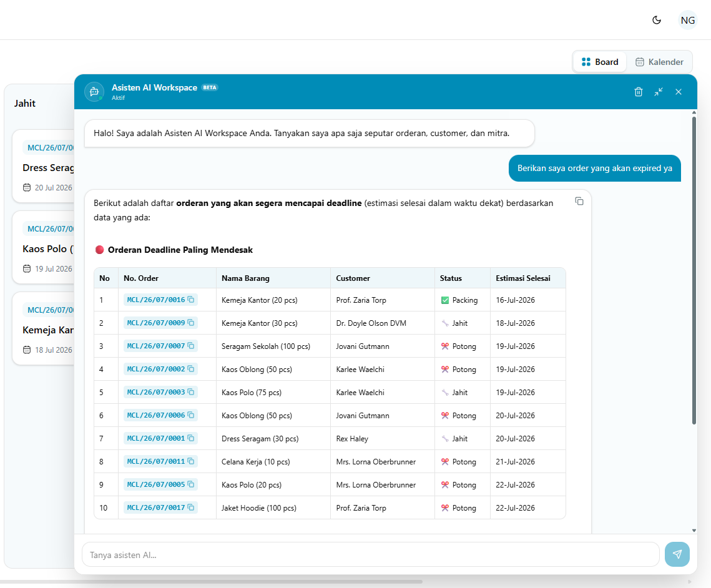
Task: Copy the assistant's response message
Action: pos(579,201)
